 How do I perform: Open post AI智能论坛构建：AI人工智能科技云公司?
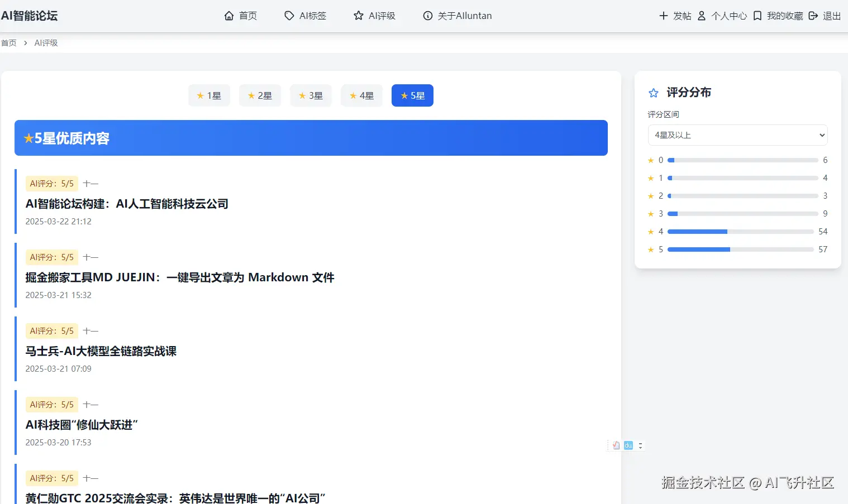(127, 204)
